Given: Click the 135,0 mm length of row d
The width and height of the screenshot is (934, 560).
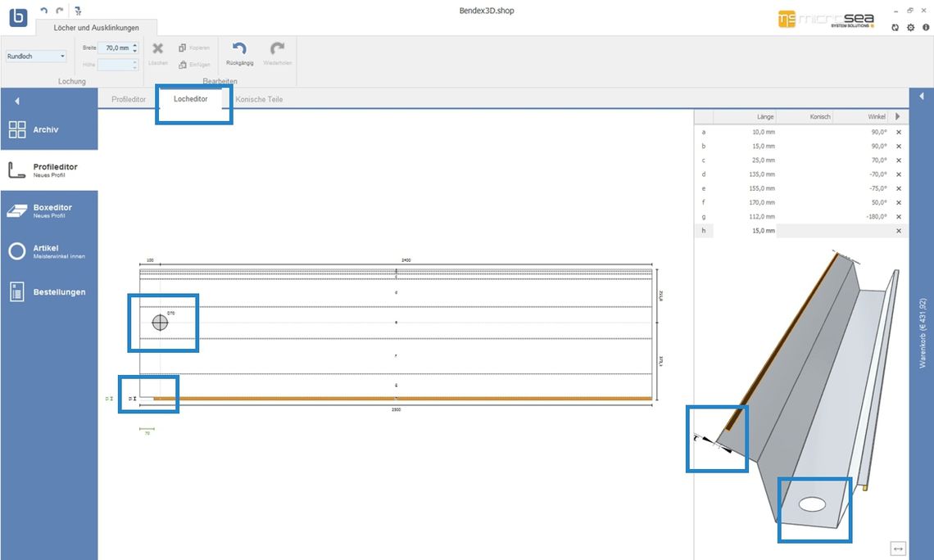Looking at the screenshot, I should [762, 174].
